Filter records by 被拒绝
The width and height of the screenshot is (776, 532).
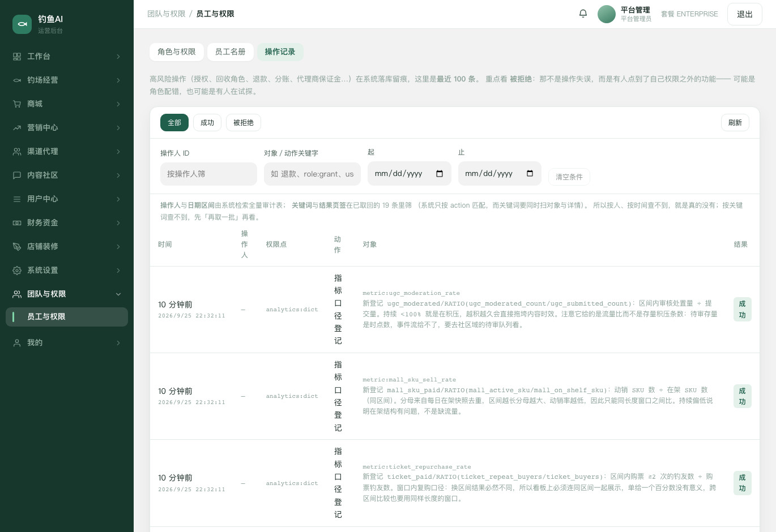tap(244, 123)
